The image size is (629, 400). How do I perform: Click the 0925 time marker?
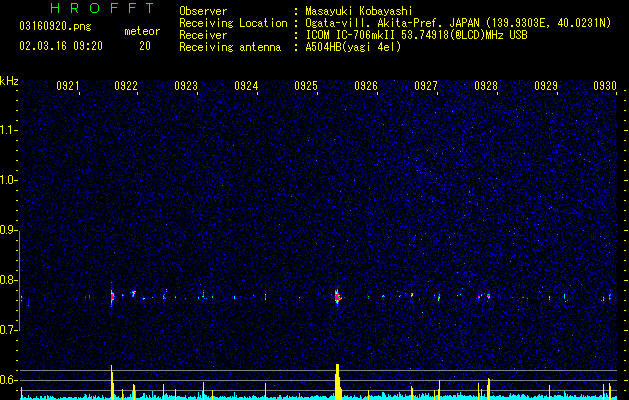306,85
